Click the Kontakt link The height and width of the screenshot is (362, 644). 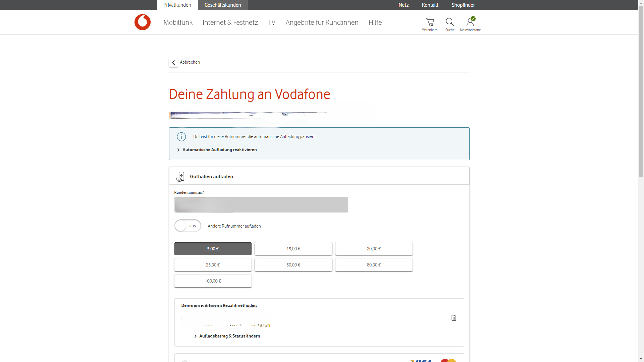430,5
